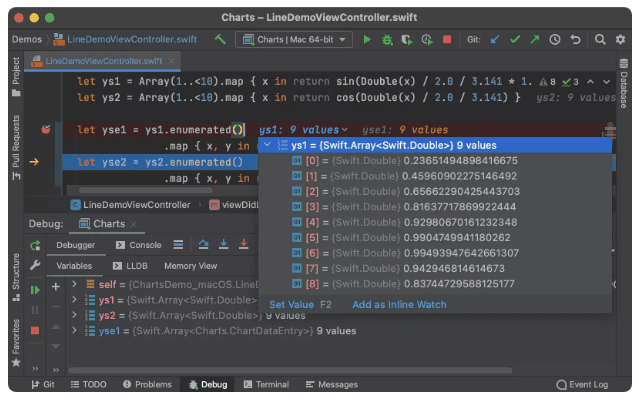Click Force Step Into red arrow
The width and height of the screenshot is (639, 402).
pos(243,244)
